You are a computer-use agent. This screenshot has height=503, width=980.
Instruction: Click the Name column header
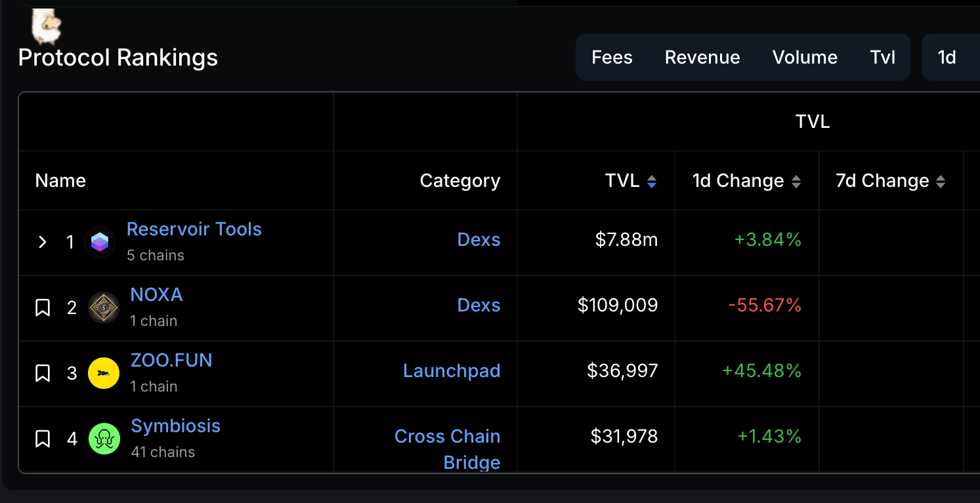coord(60,181)
